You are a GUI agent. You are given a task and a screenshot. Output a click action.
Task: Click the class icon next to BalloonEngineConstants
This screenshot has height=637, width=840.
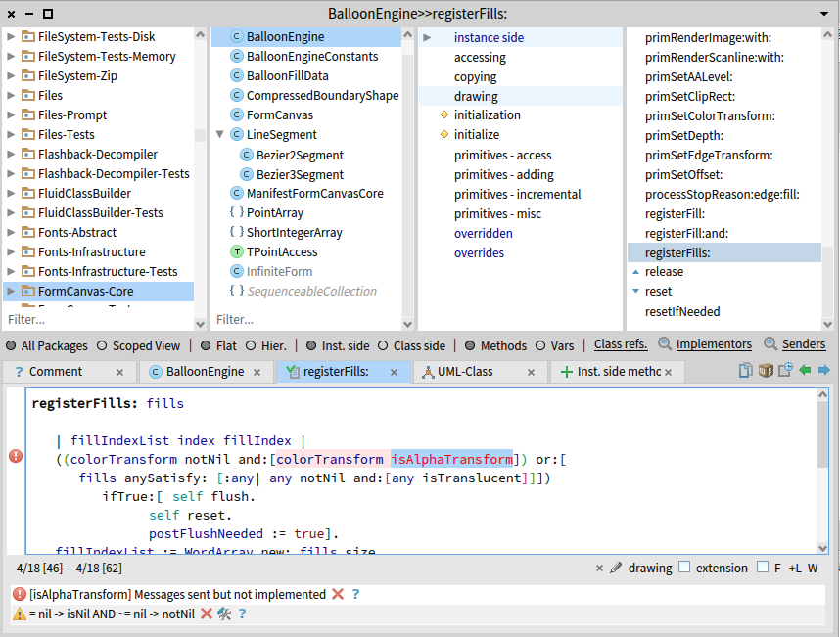tap(236, 56)
